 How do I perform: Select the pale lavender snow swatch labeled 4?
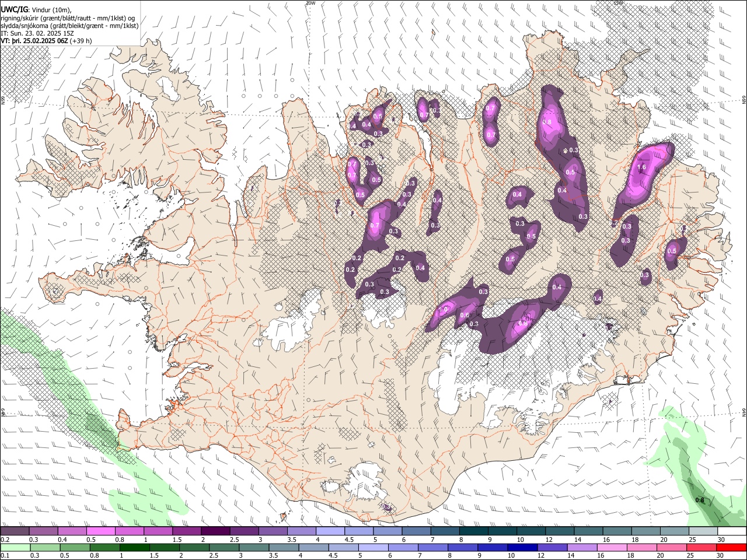(330, 531)
